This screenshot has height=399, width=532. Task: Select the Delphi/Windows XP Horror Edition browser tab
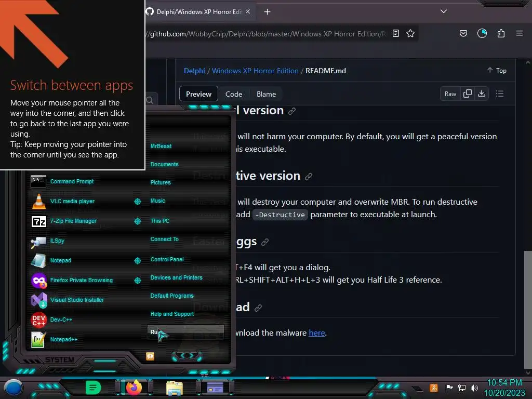tap(200, 11)
